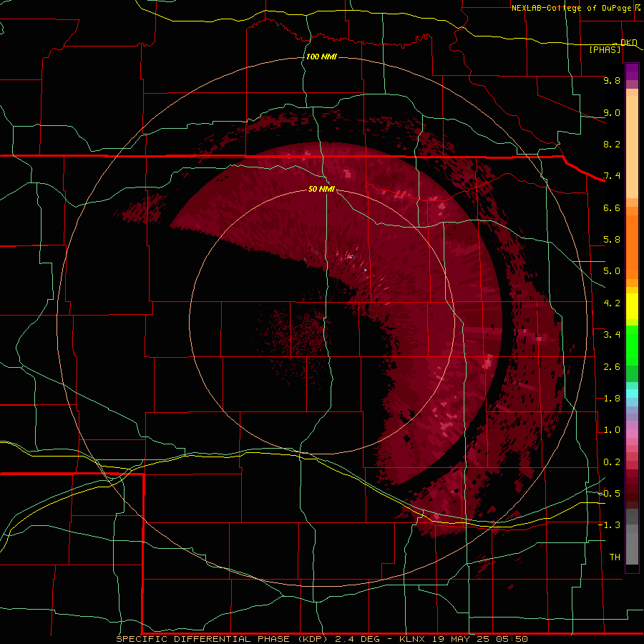Click the '50 NMI' range ring label
This screenshot has height=644, width=644.
point(321,189)
